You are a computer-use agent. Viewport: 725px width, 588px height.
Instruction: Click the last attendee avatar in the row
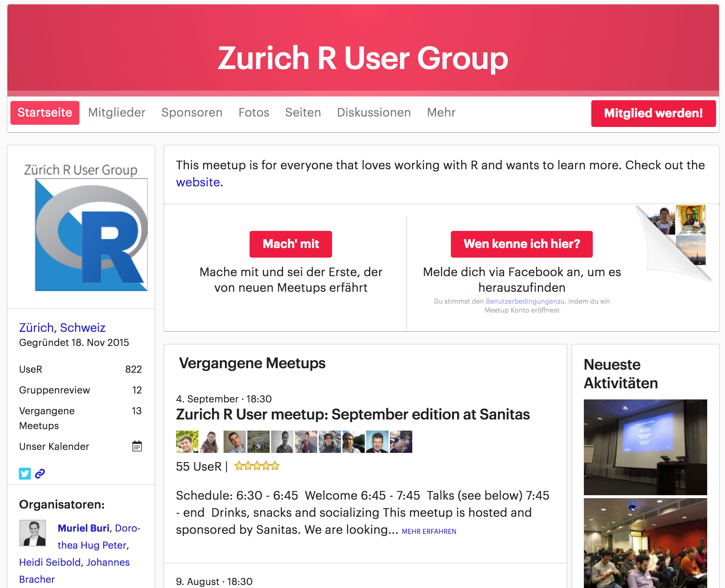[x=401, y=441]
